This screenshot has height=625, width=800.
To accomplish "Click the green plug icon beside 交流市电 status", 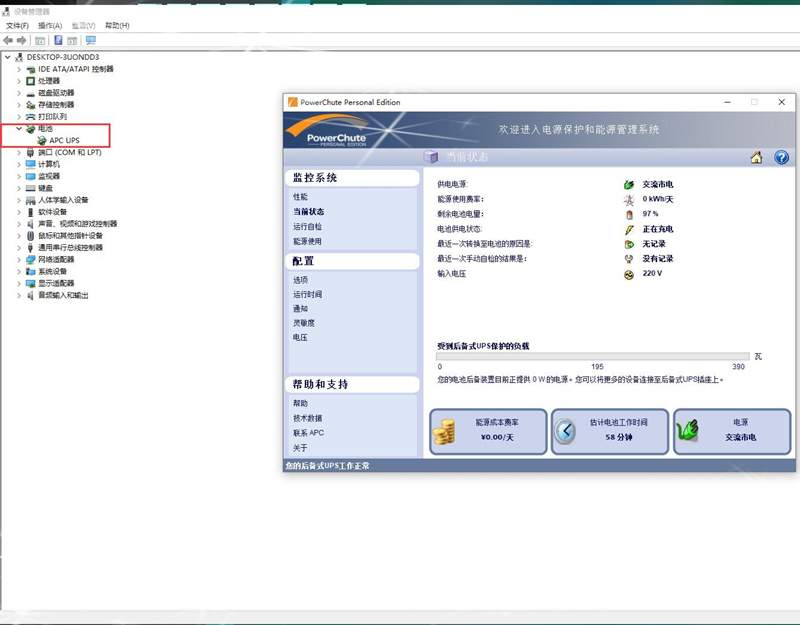I will 629,185.
